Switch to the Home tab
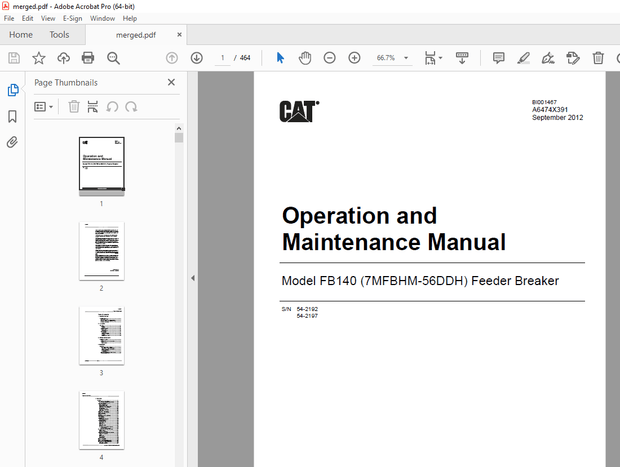 pyautogui.click(x=21, y=35)
